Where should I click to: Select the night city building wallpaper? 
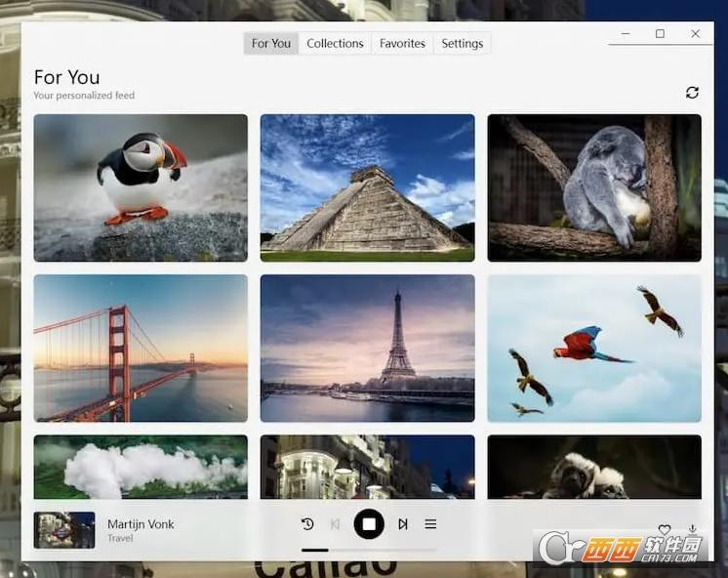point(367,467)
